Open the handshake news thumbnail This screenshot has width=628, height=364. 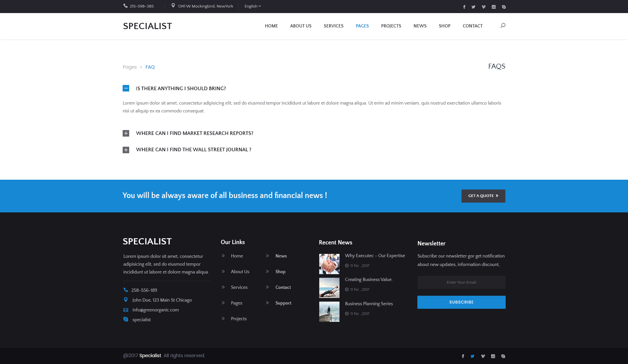(329, 264)
